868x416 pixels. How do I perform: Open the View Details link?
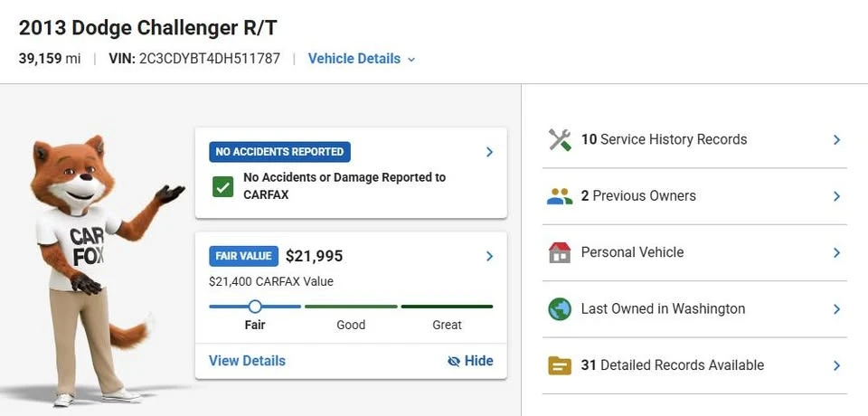click(247, 361)
